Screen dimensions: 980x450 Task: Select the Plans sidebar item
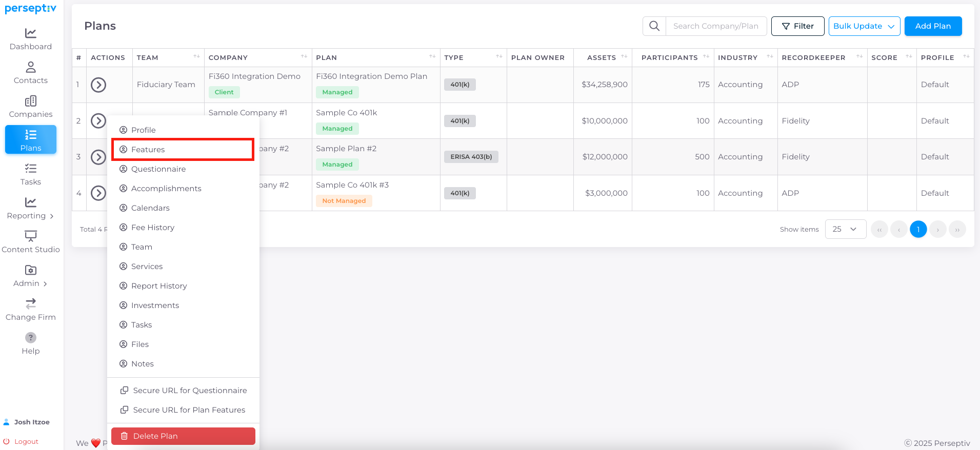coord(31,140)
